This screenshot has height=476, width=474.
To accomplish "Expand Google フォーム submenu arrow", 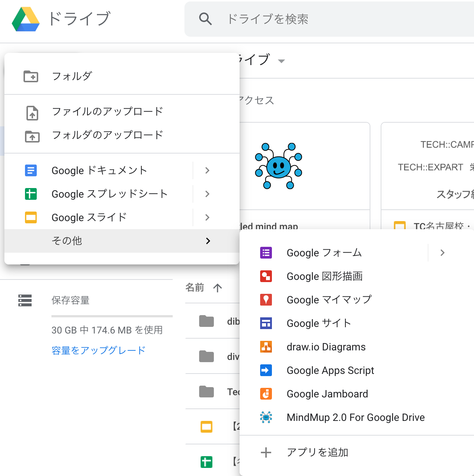I will click(442, 253).
